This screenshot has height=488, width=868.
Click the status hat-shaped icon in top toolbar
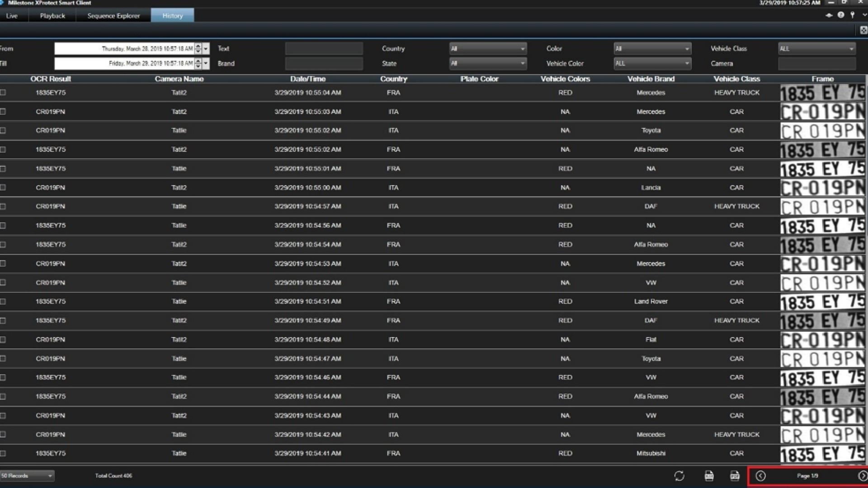coord(829,15)
